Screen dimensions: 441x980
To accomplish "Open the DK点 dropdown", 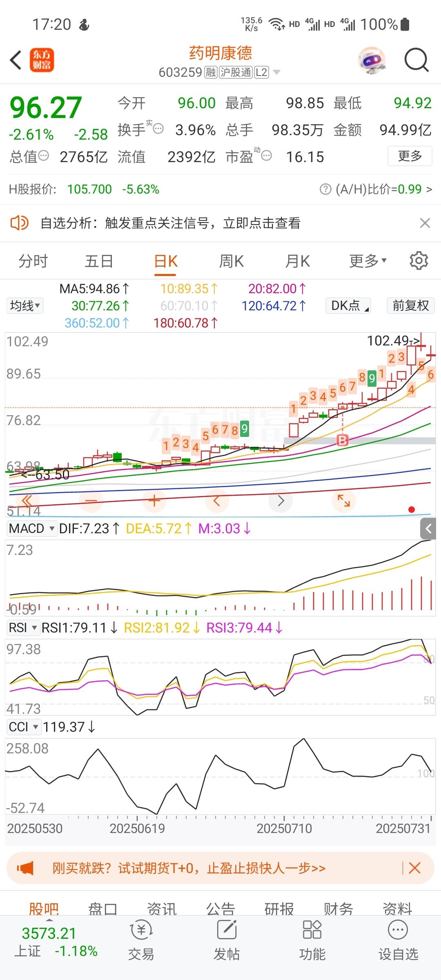I will 348,305.
